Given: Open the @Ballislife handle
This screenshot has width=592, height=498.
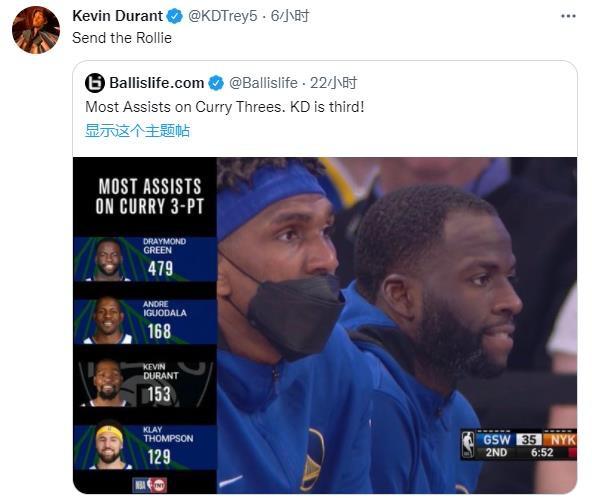Looking at the screenshot, I should pyautogui.click(x=263, y=83).
